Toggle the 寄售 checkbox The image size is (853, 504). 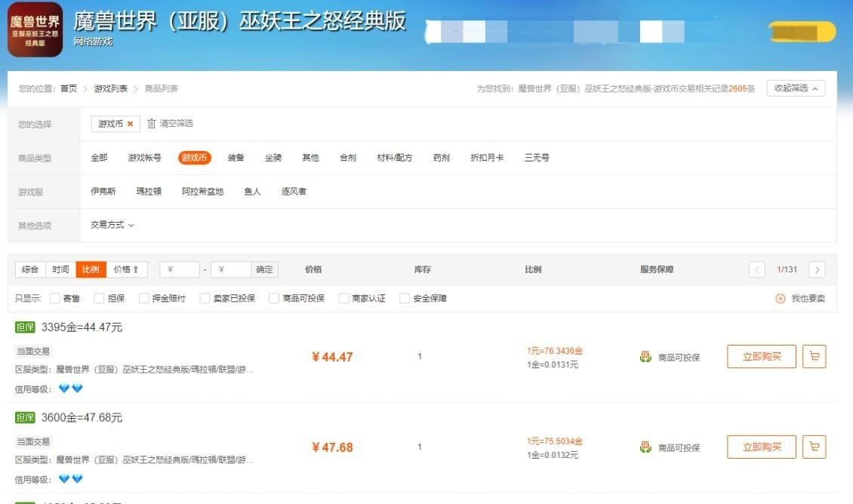(x=55, y=299)
